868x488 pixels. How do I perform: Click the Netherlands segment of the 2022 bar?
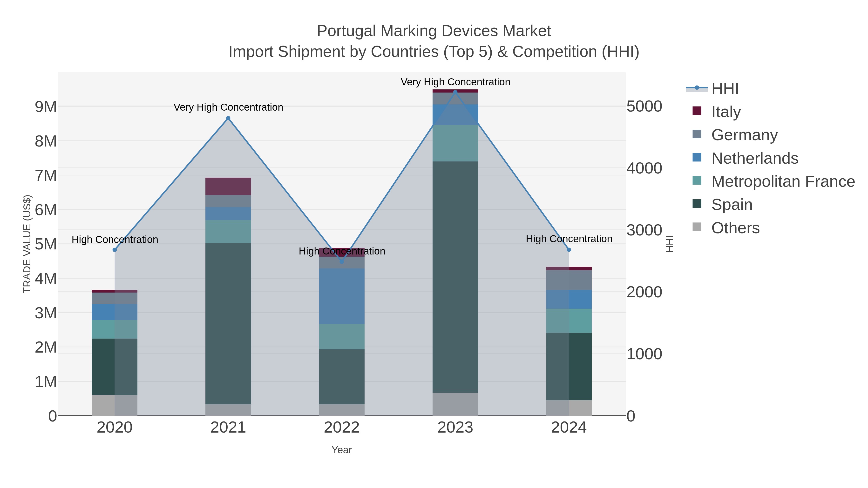[342, 296]
